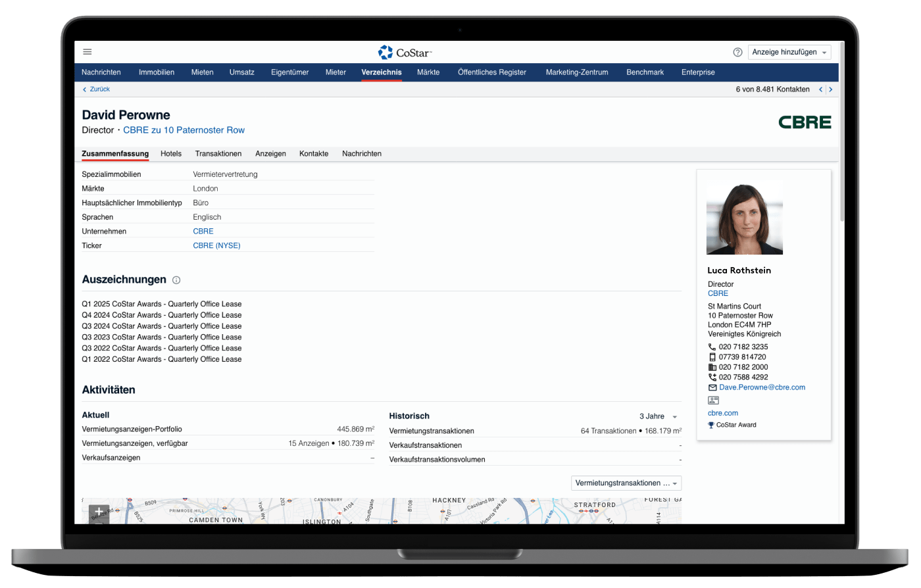Open the CBRE zu 10 Paternoster Row link

(x=184, y=130)
